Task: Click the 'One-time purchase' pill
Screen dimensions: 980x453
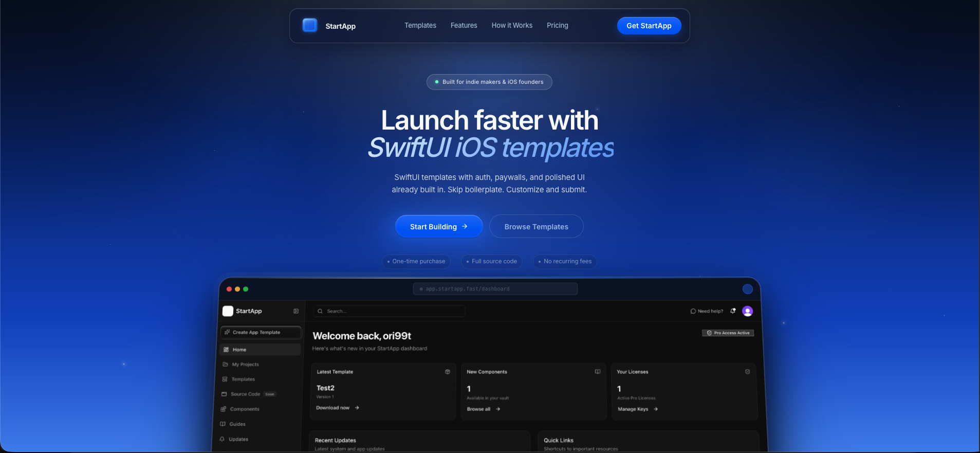Action: coord(416,262)
